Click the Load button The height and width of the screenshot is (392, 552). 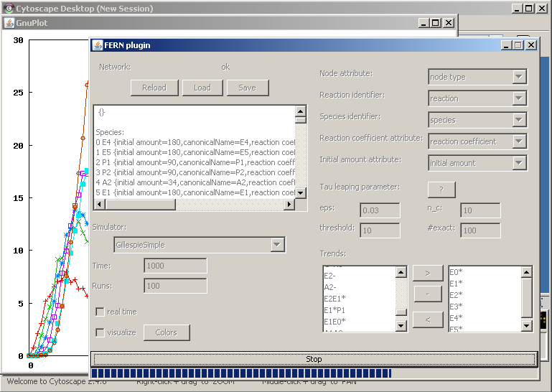click(x=202, y=88)
